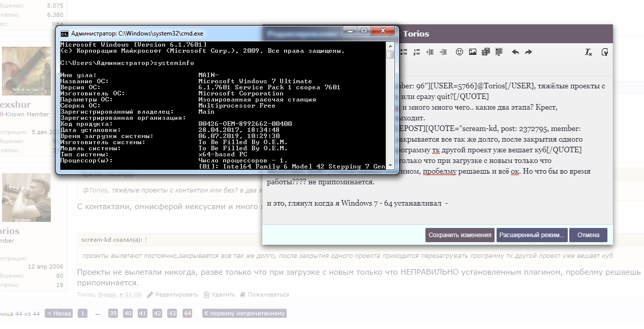Screen dimensions: 644x329
Task: Click 'Well-Known Member' title under first user
Action: click(24, 115)
